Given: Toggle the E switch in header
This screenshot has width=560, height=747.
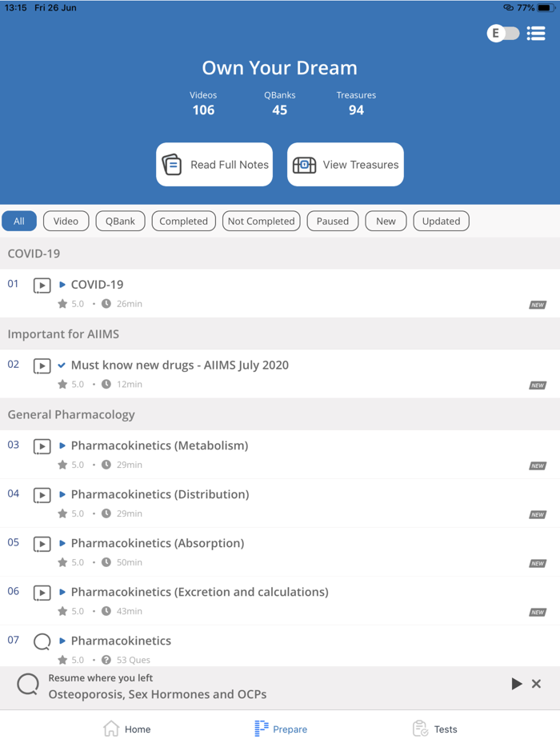Looking at the screenshot, I should (x=503, y=34).
